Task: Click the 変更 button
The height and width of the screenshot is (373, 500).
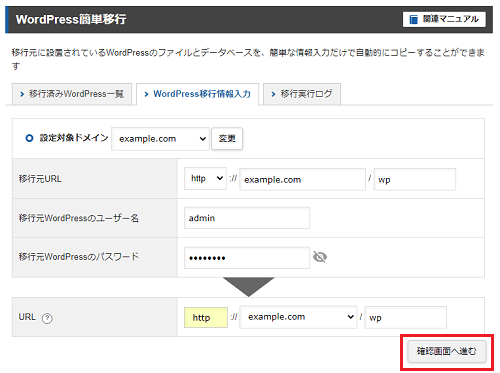Action: (227, 139)
